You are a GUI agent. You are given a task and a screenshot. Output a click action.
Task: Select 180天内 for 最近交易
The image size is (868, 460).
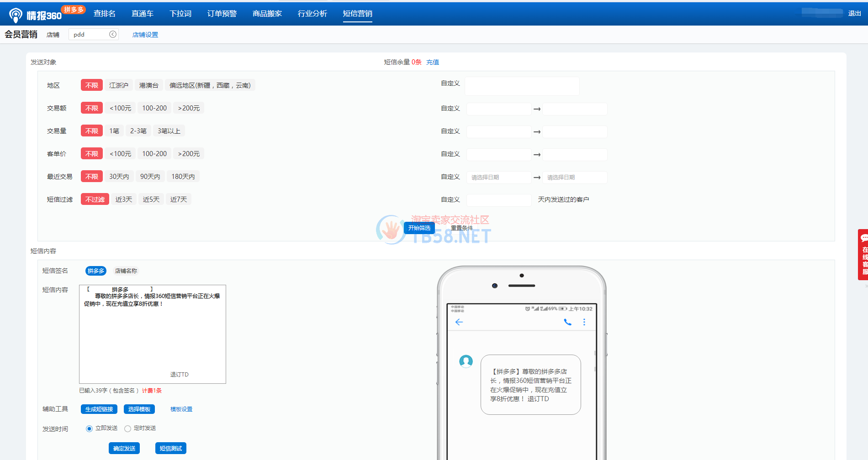point(183,177)
